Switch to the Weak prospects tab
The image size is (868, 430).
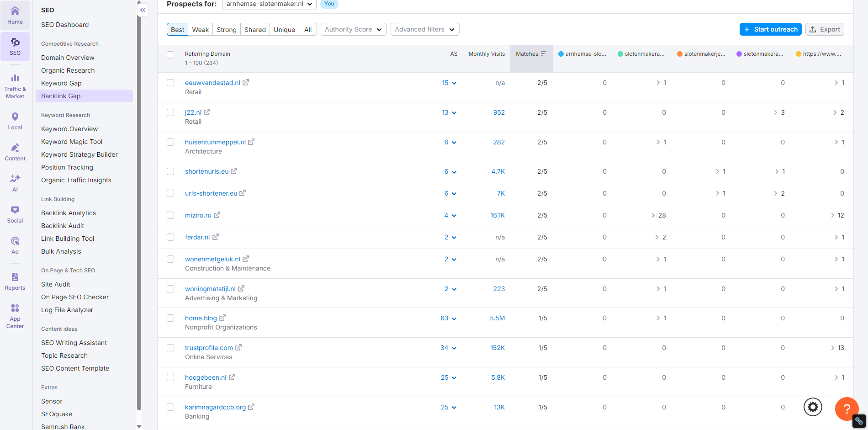[x=201, y=29]
